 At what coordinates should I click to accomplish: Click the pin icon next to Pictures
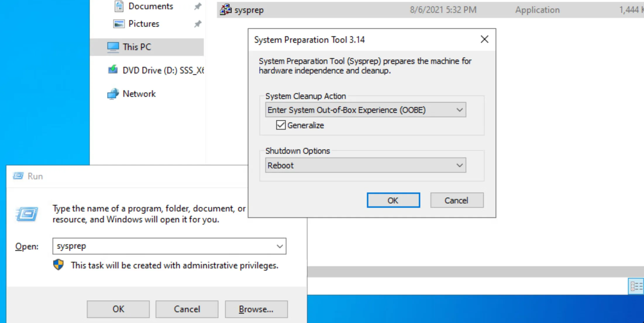(198, 24)
